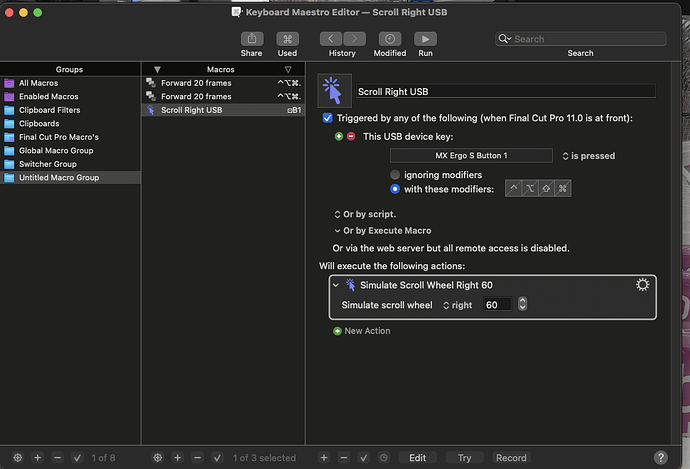This screenshot has width=690, height=469.
Task: Show recently Modified macros
Action: 390,39
